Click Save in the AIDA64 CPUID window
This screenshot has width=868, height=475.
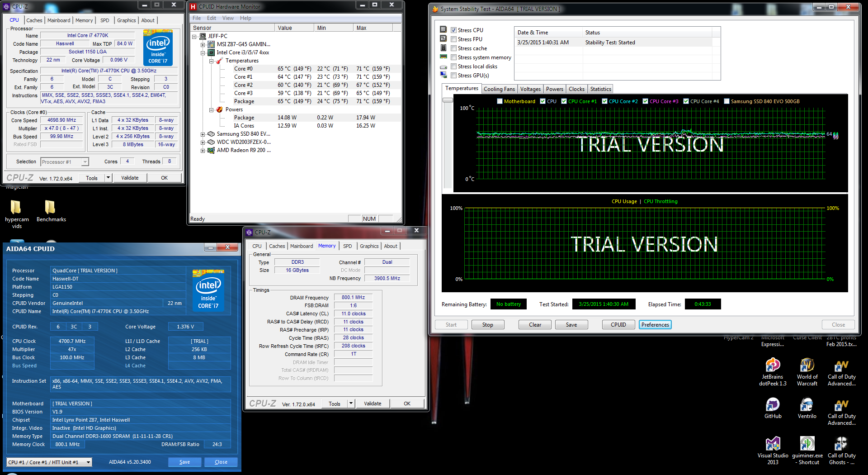pyautogui.click(x=184, y=462)
